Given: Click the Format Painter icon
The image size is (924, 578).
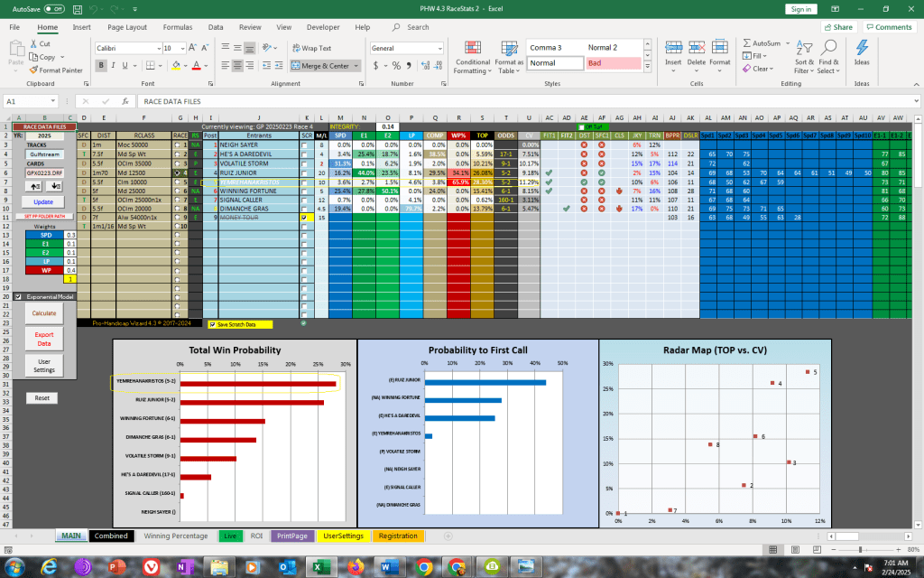Looking at the screenshot, I should (x=34, y=70).
